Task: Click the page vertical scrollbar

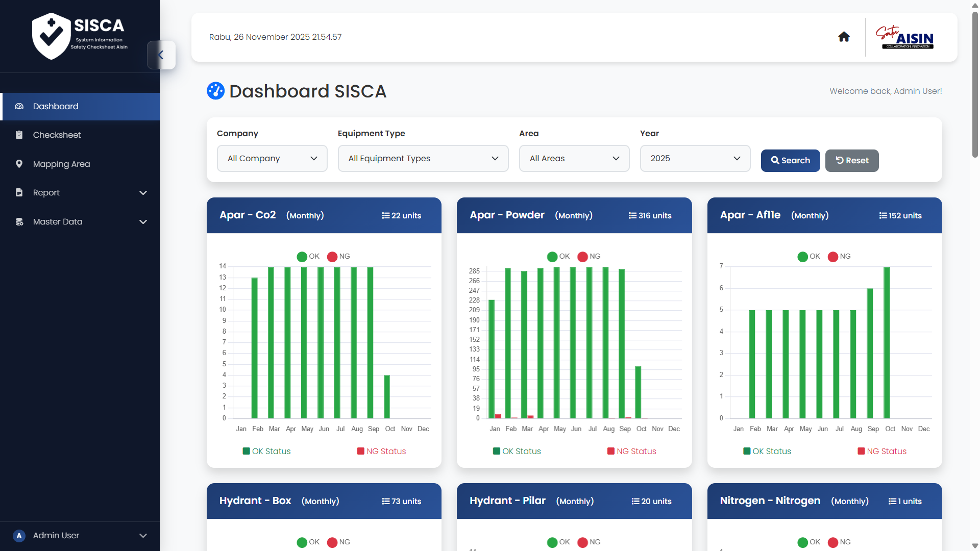Action: pos(975,84)
